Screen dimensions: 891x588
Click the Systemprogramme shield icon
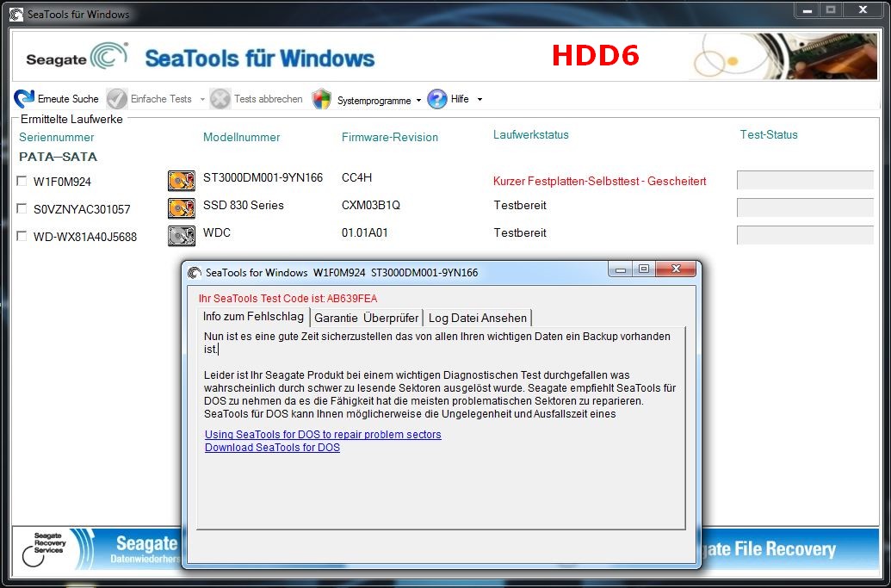(322, 99)
